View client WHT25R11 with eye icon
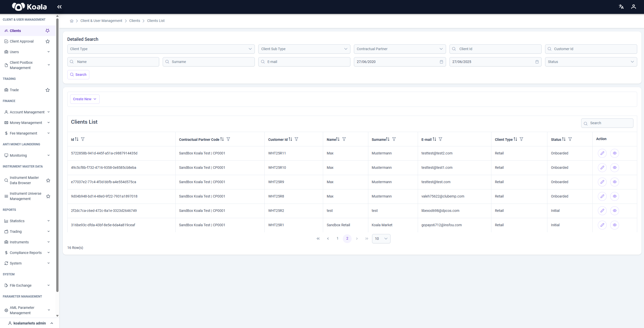This screenshot has height=328, width=644. click(614, 153)
